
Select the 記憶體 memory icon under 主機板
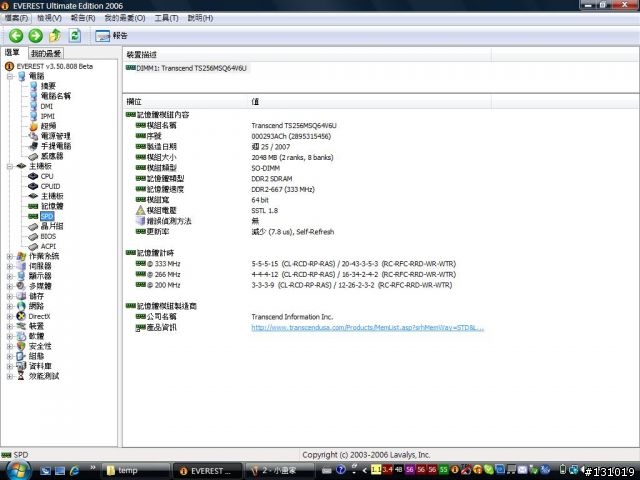click(x=33, y=207)
